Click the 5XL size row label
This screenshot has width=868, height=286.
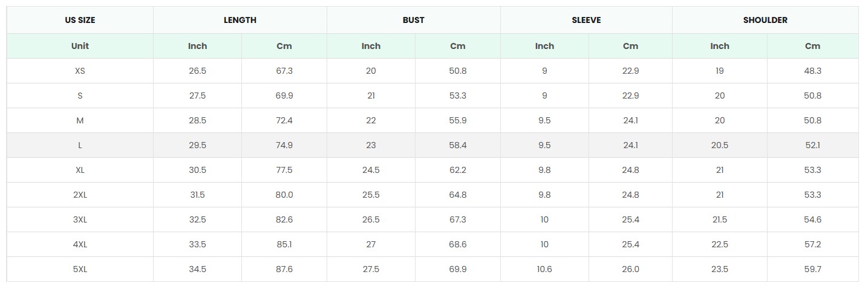coord(80,269)
